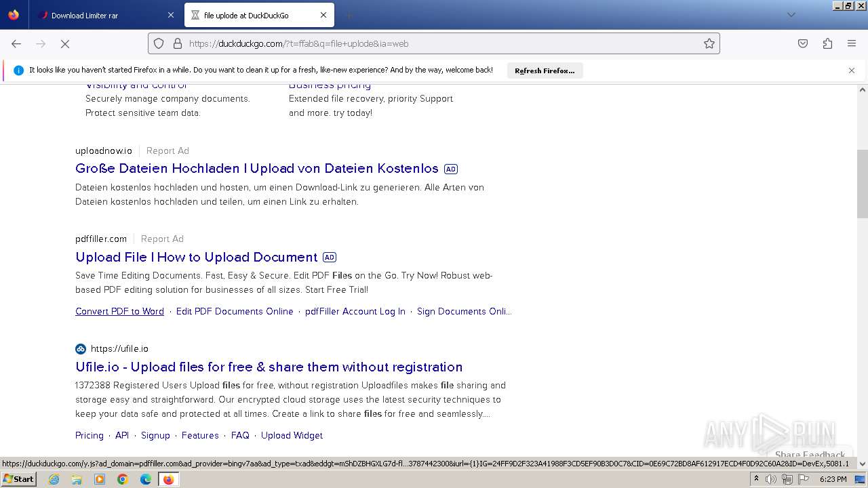The width and height of the screenshot is (868, 488).
Task: Close the Download Limiter rar tab
Action: 170,15
